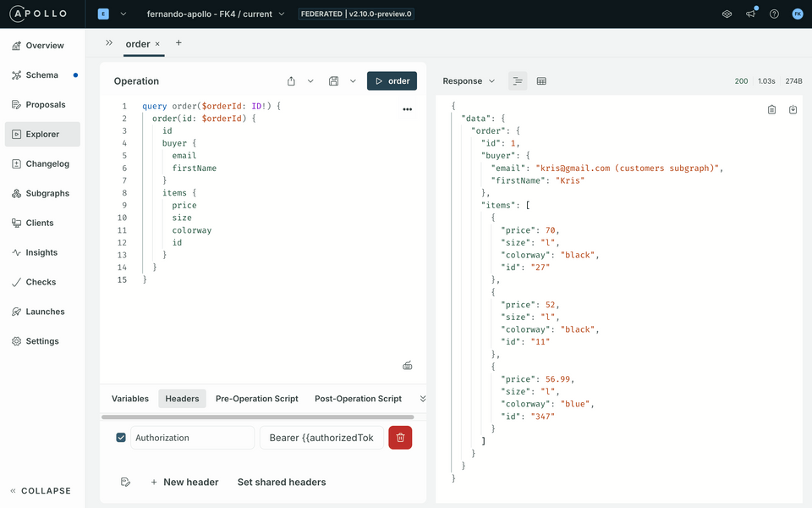The height and width of the screenshot is (508, 812).
Task: Switch to the Variables tab
Action: [130, 399]
